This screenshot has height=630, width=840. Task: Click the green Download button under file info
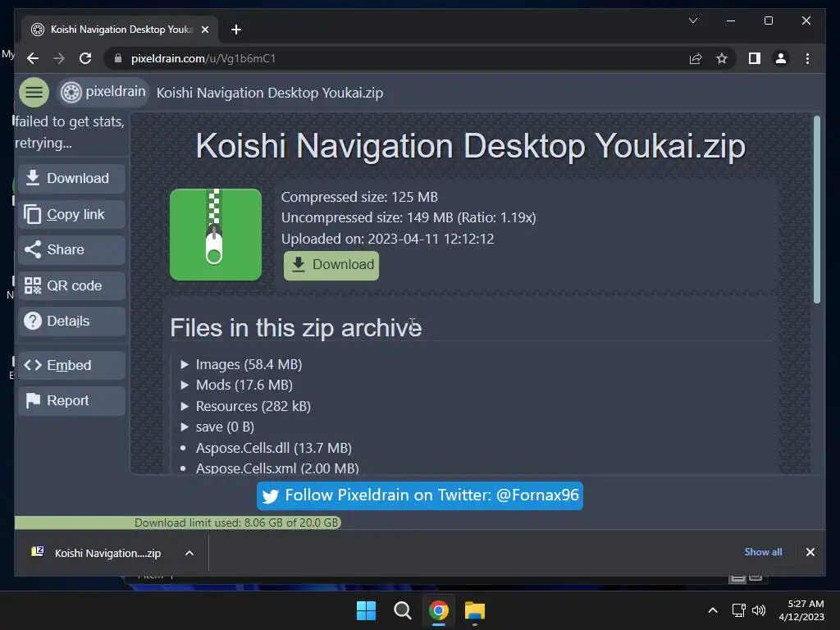click(x=331, y=265)
